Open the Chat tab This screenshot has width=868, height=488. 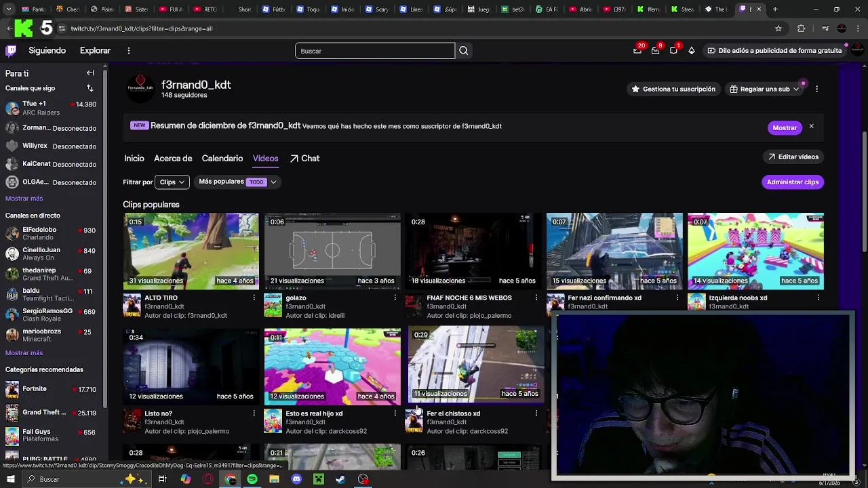(304, 158)
